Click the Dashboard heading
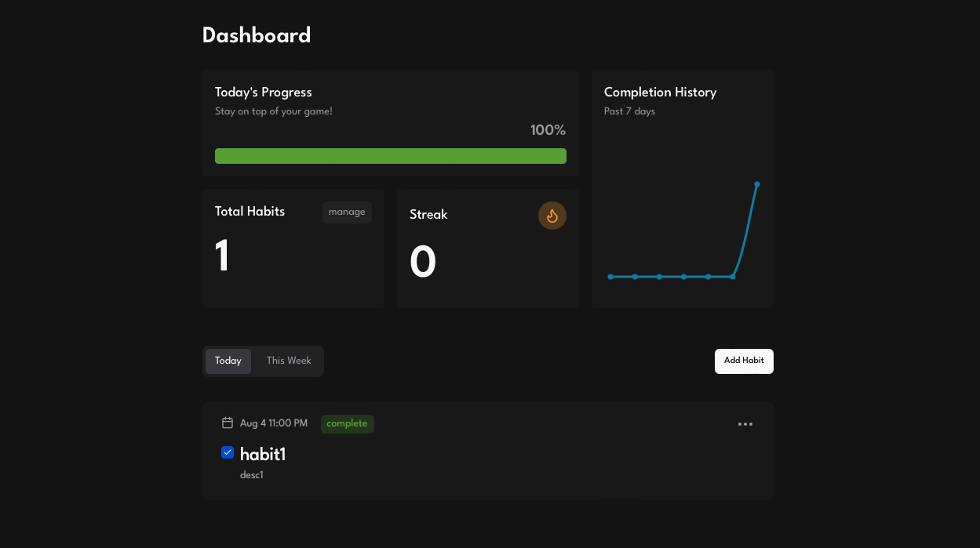The image size is (980, 548). [x=257, y=36]
